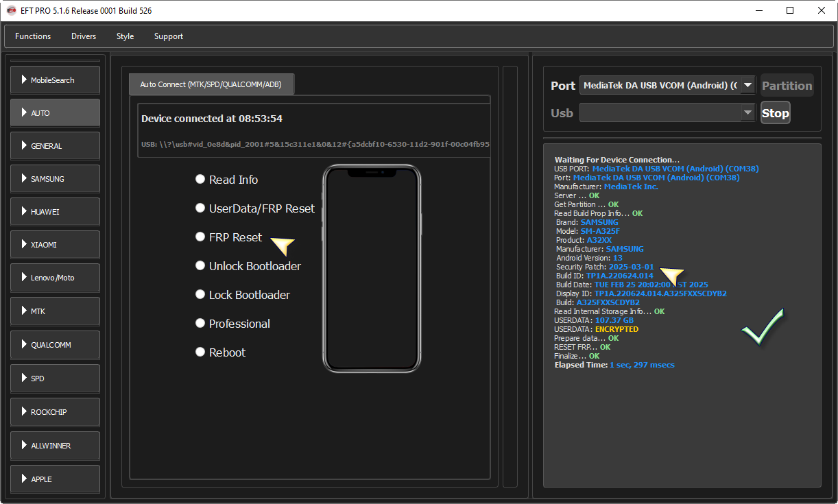Expand the AUTO sidebar section
This screenshot has width=838, height=504.
coord(56,113)
